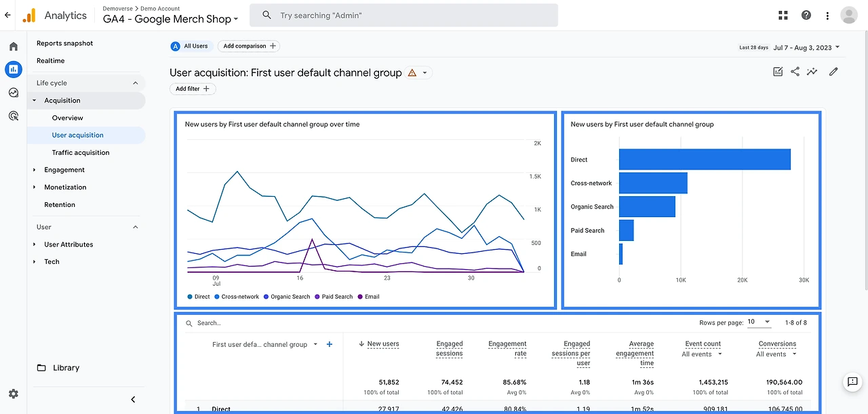Open the Realtime report
The image size is (868, 414).
pyautogui.click(x=51, y=61)
